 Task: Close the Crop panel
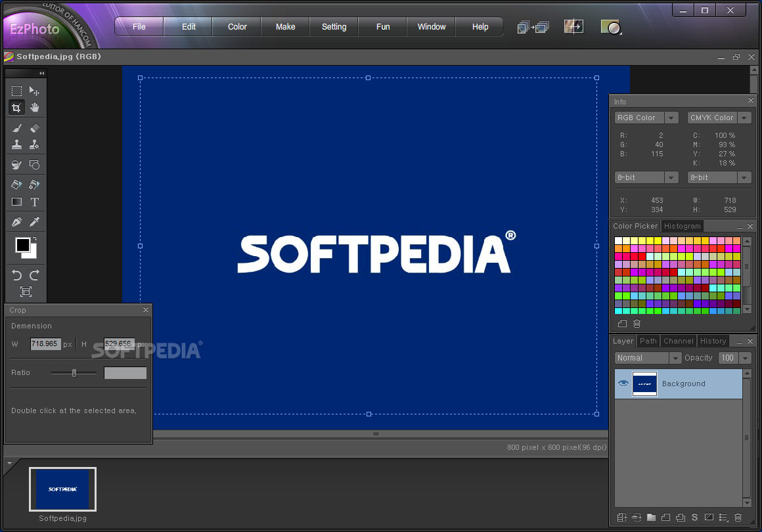point(146,309)
